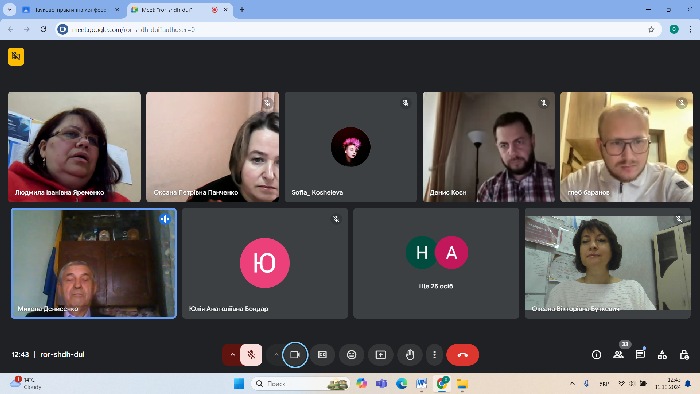Click the red leave call button
700x394 pixels.
(462, 355)
